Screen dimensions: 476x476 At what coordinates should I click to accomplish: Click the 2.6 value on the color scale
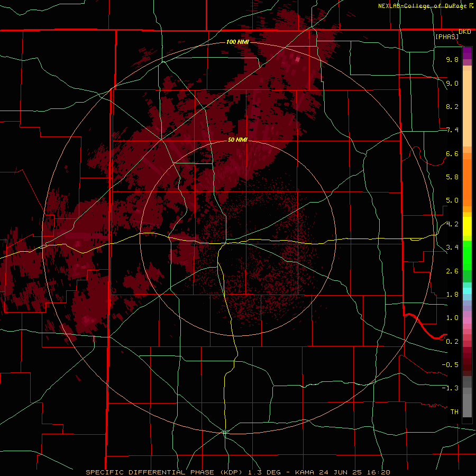(x=452, y=271)
